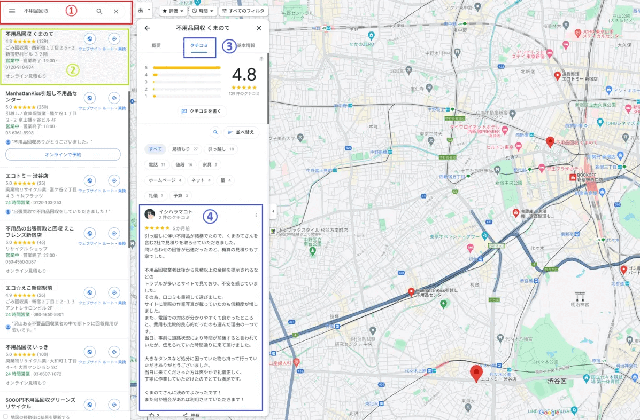Screen dimensions: 640x420
Task: Select the クチコミ reviews tab
Action: tap(199, 46)
